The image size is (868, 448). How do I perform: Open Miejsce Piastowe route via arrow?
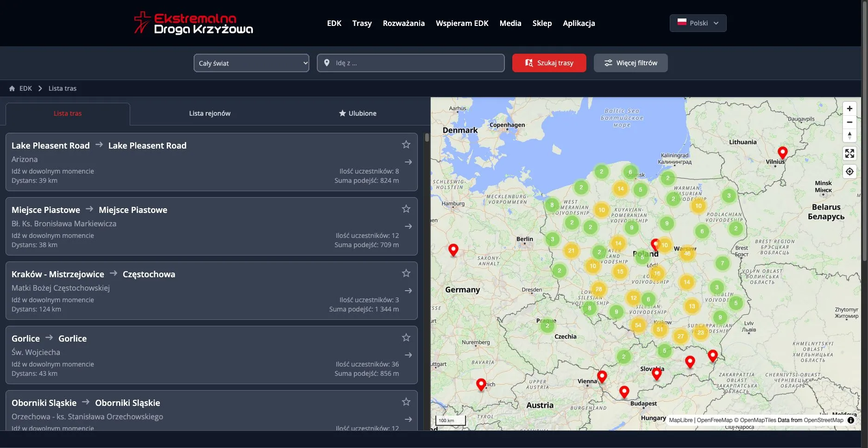click(409, 226)
